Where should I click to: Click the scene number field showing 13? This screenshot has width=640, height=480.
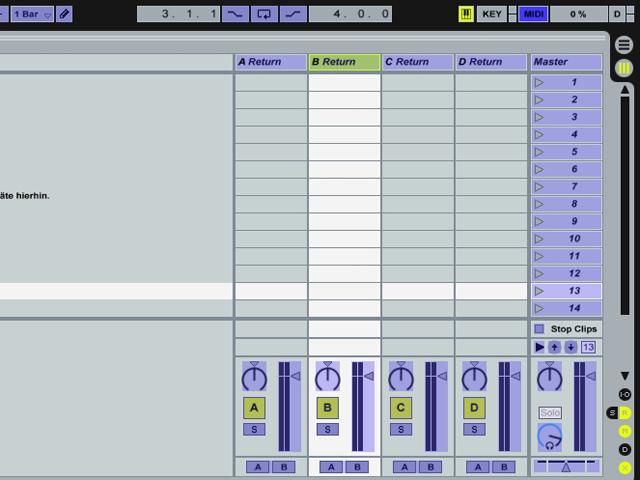point(588,347)
